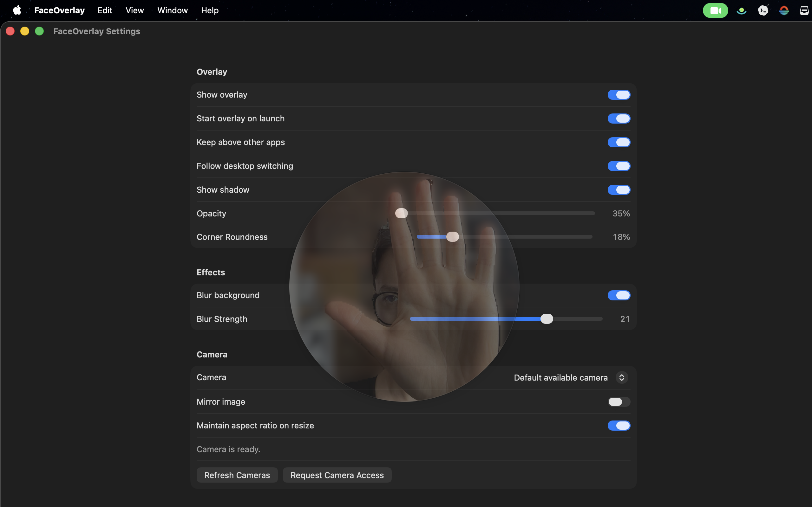Open the Edit menu

[105, 10]
